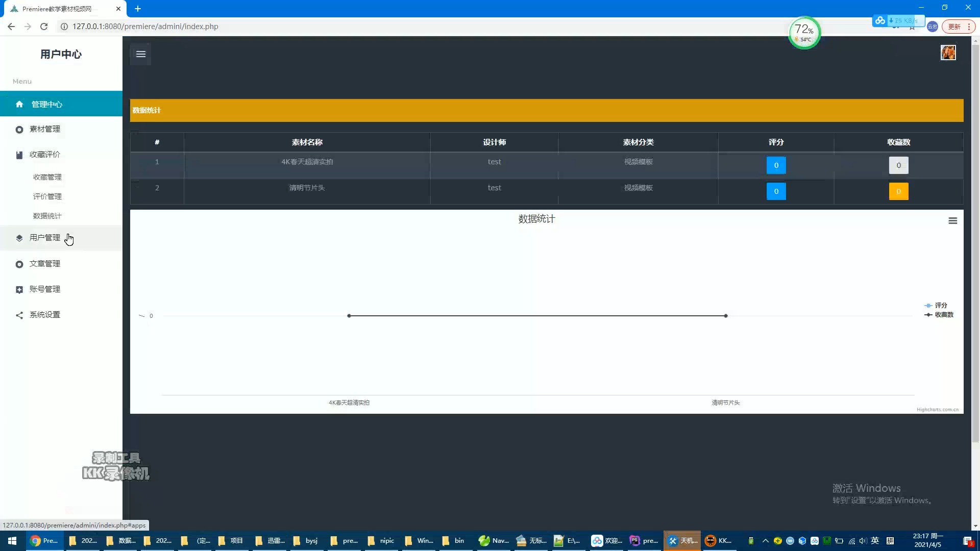Open the Photoshop pre... taskbar item
This screenshot has height=551, width=980.
point(644,541)
